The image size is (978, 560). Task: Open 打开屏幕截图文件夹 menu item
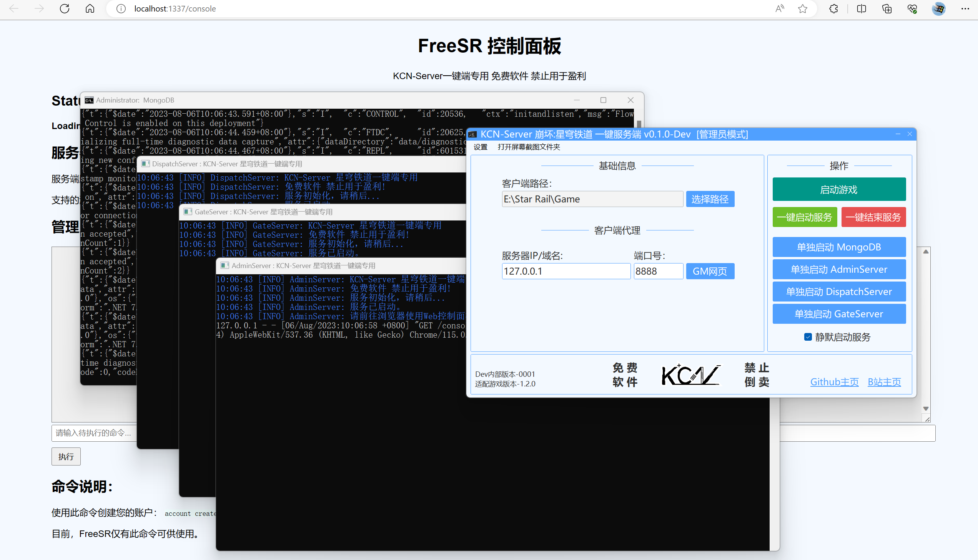(529, 147)
